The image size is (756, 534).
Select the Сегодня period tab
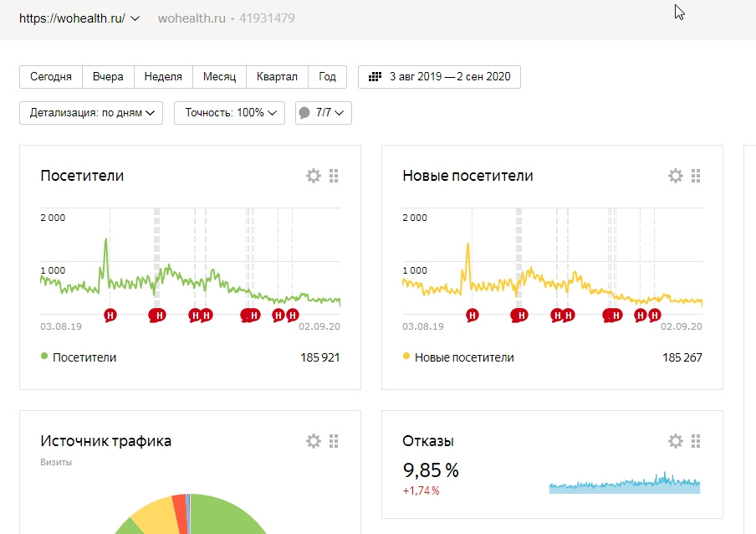[x=51, y=77]
